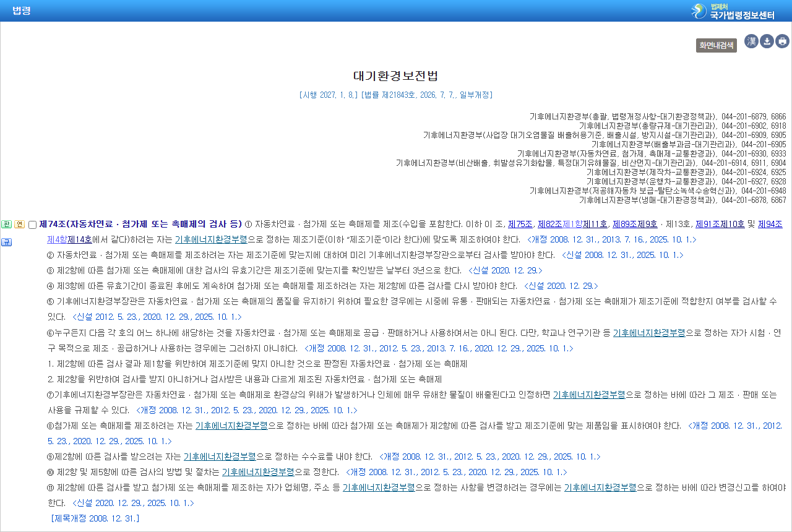Follow the 제82조 link
Screen dimensions: 792x532
[549, 224]
